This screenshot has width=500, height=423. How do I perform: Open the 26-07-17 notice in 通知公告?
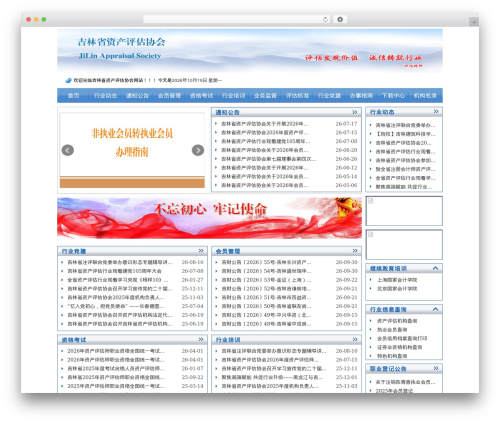tap(265, 124)
